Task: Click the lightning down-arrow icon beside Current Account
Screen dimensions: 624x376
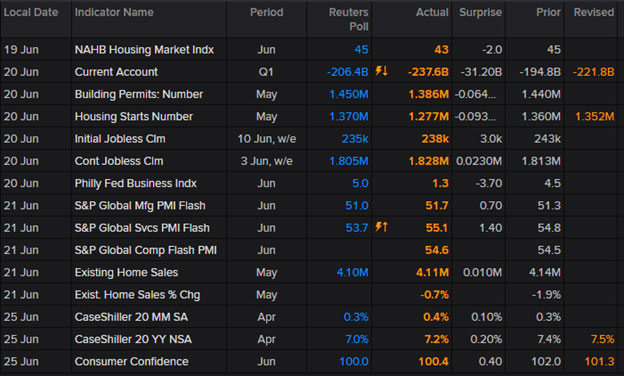Action: point(382,71)
